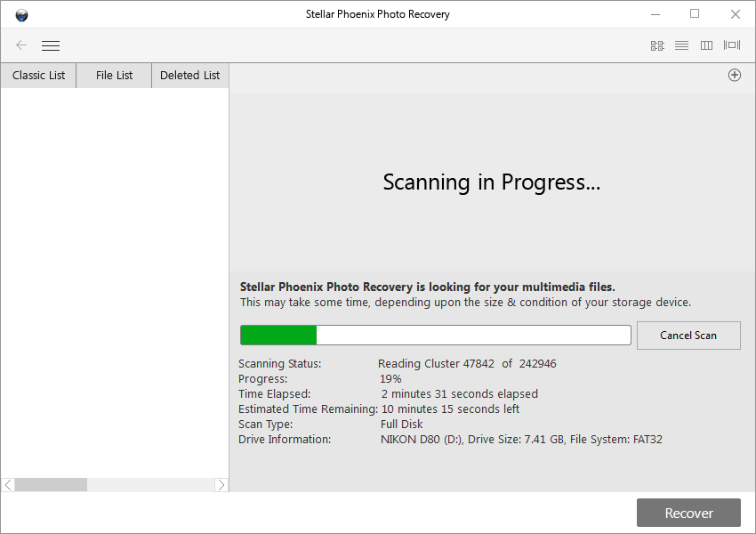This screenshot has width=756, height=534.
Task: Click the 'This may take some time' message
Action: pyautogui.click(x=466, y=303)
